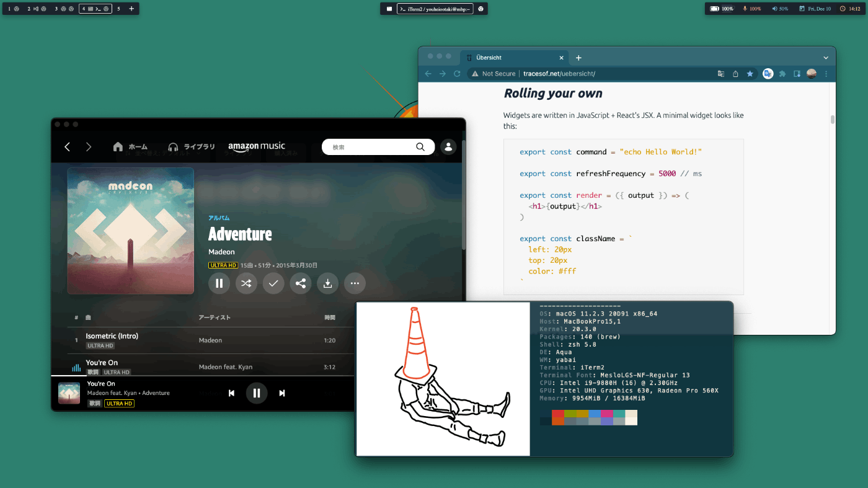Open the user profile icon in Amazon Music
The width and height of the screenshot is (868, 488).
[448, 147]
